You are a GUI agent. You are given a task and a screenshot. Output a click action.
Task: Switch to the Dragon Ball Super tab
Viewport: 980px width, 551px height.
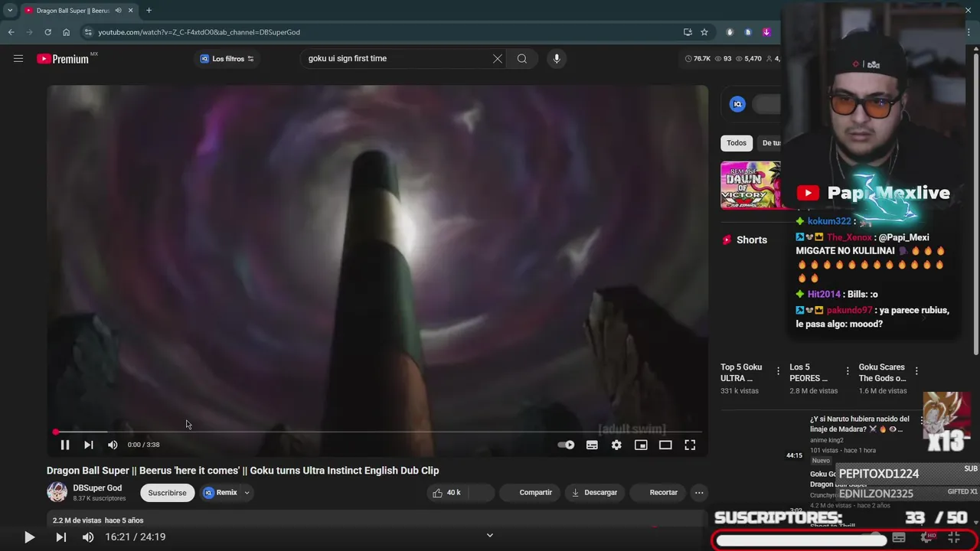(x=73, y=11)
